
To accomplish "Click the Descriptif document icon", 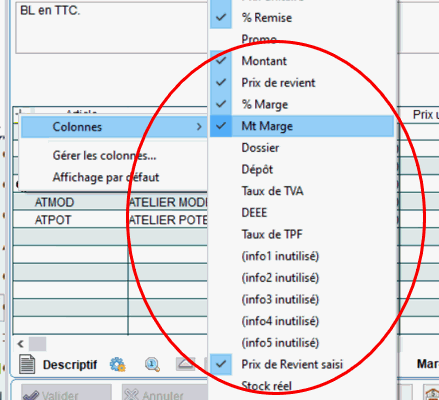I will pyautogui.click(x=27, y=364).
